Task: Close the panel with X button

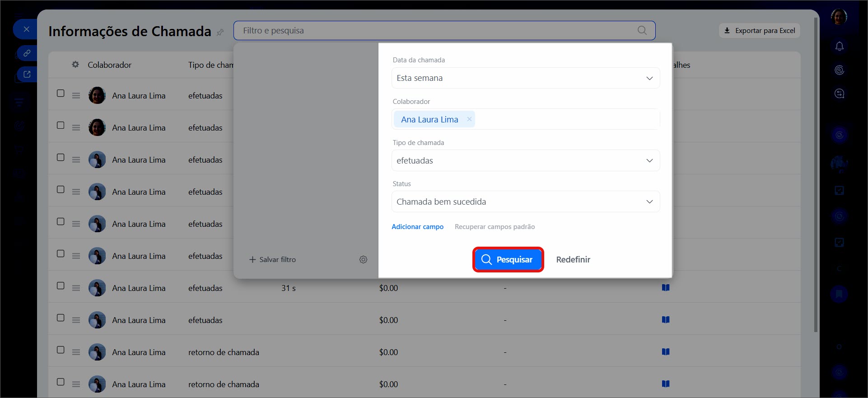Action: pos(26,29)
